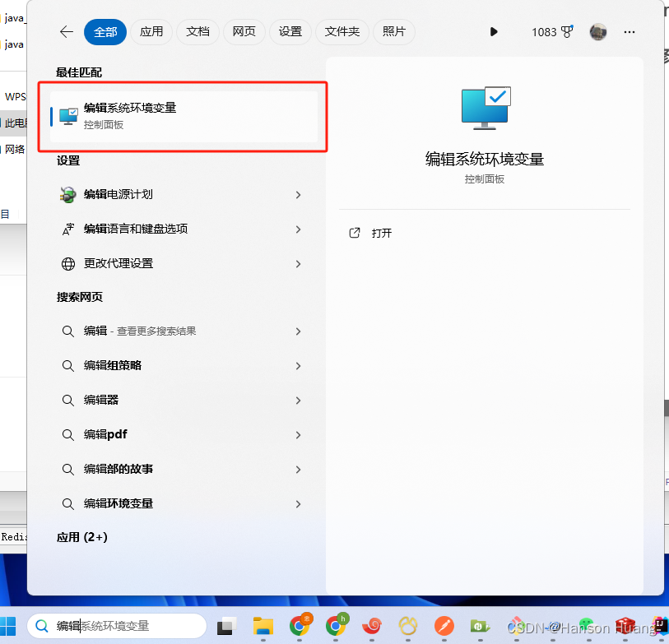Open File Explorer from the taskbar
The image size is (669, 644).
(262, 627)
